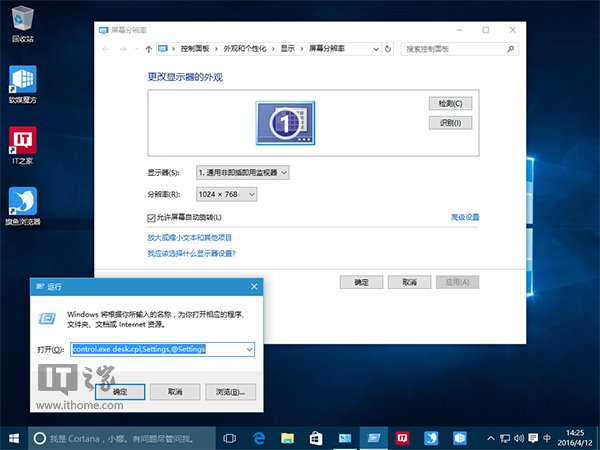This screenshot has width=600, height=450.
Task: Click 外观和个性化 in the breadcrumb
Action: [x=245, y=49]
